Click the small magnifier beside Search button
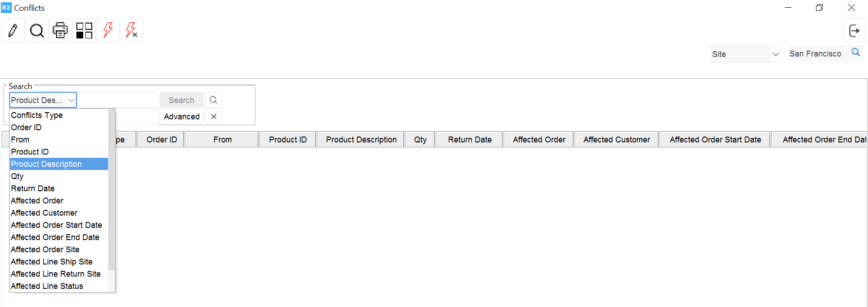868x307 pixels. click(x=213, y=100)
